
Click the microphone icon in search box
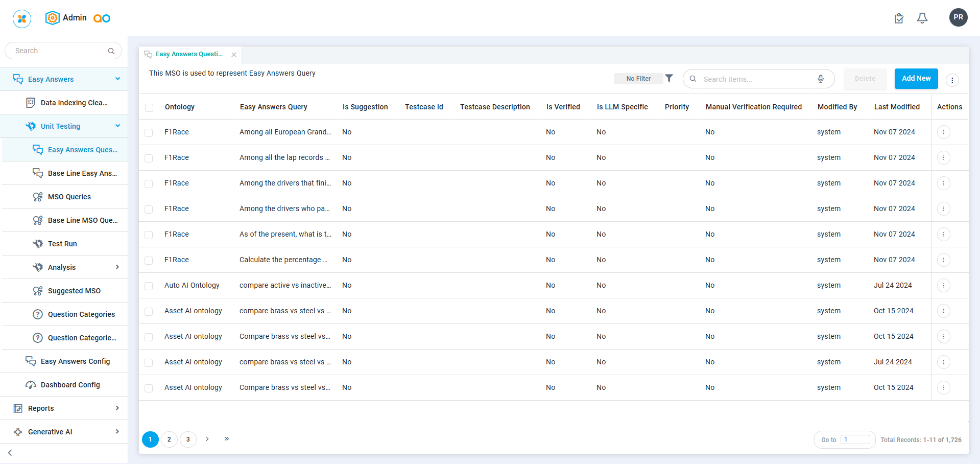(820, 79)
